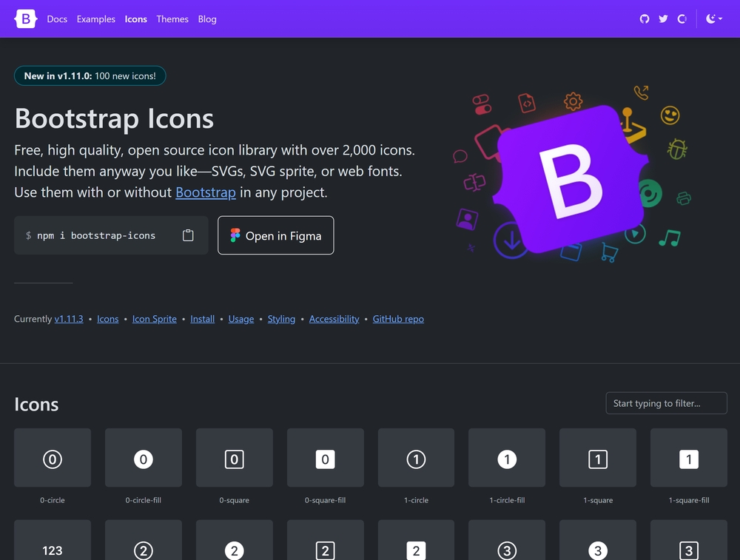Open the GitHub icon in the navbar
Screen dimensions: 740x560
point(645,19)
